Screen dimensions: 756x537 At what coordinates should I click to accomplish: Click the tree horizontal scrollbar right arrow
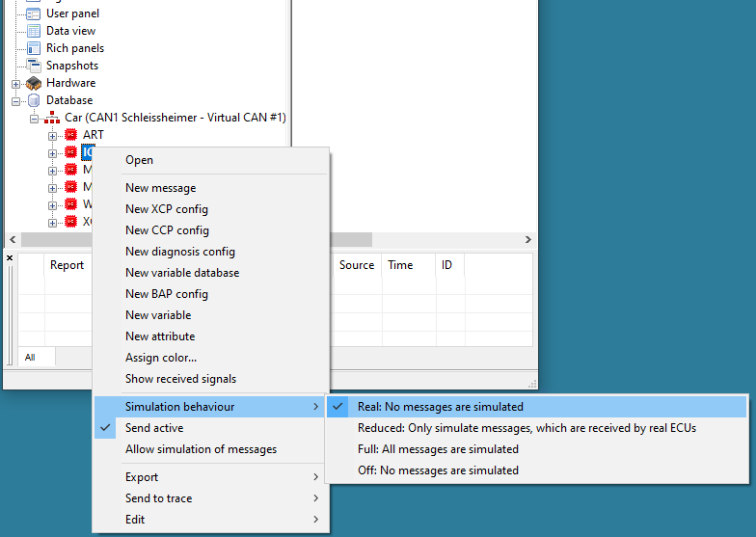pos(527,239)
